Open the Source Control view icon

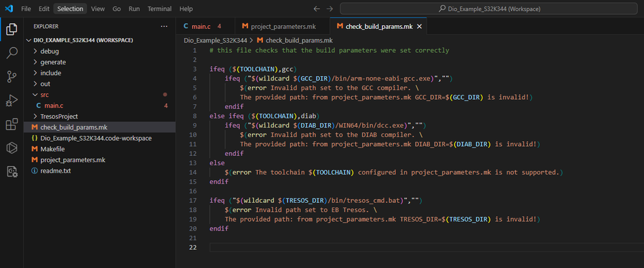(11, 77)
